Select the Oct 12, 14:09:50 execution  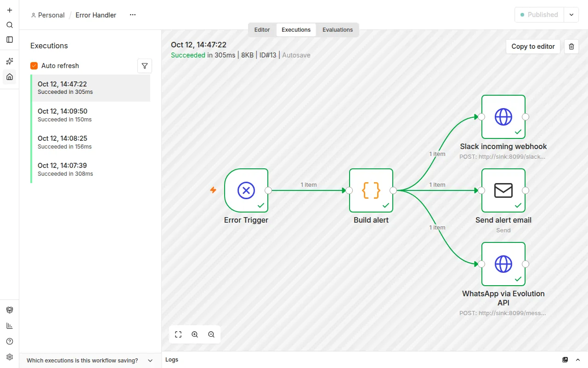(x=90, y=115)
